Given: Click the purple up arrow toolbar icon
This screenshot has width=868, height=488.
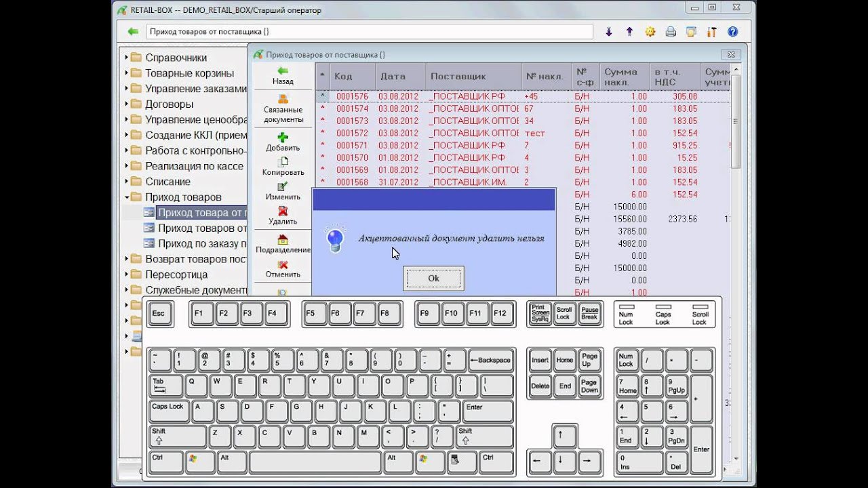Looking at the screenshot, I should [629, 32].
